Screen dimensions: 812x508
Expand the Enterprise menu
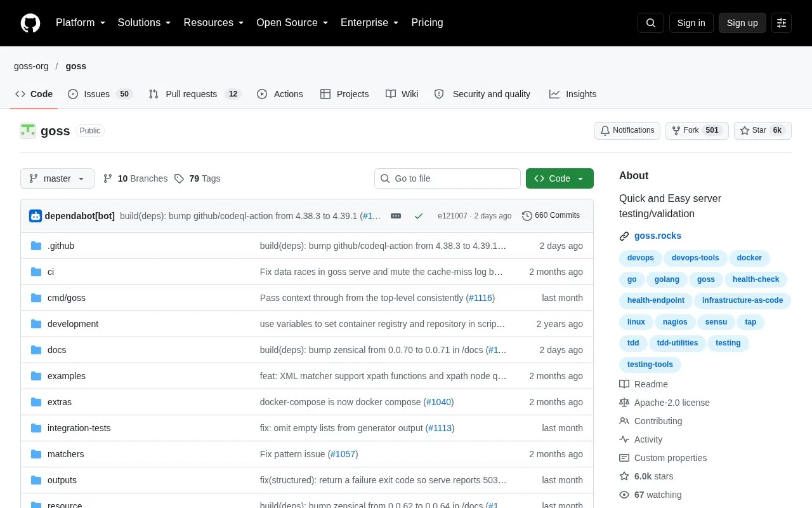tap(370, 23)
